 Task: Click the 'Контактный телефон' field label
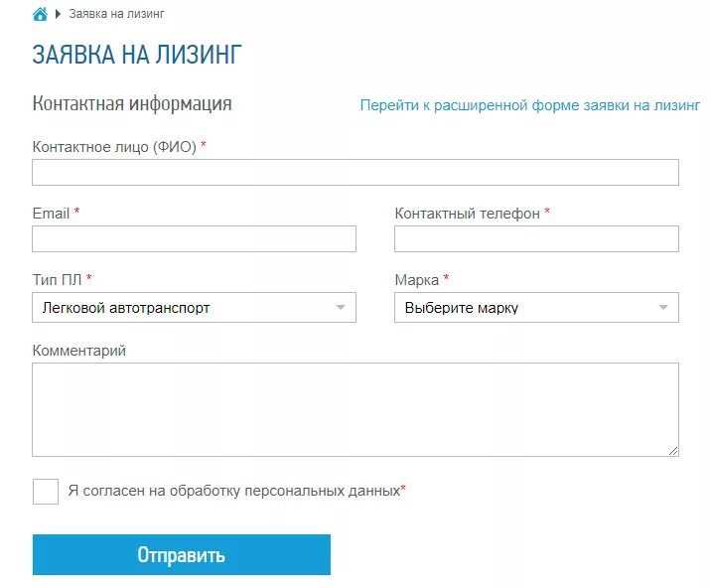coord(468,214)
